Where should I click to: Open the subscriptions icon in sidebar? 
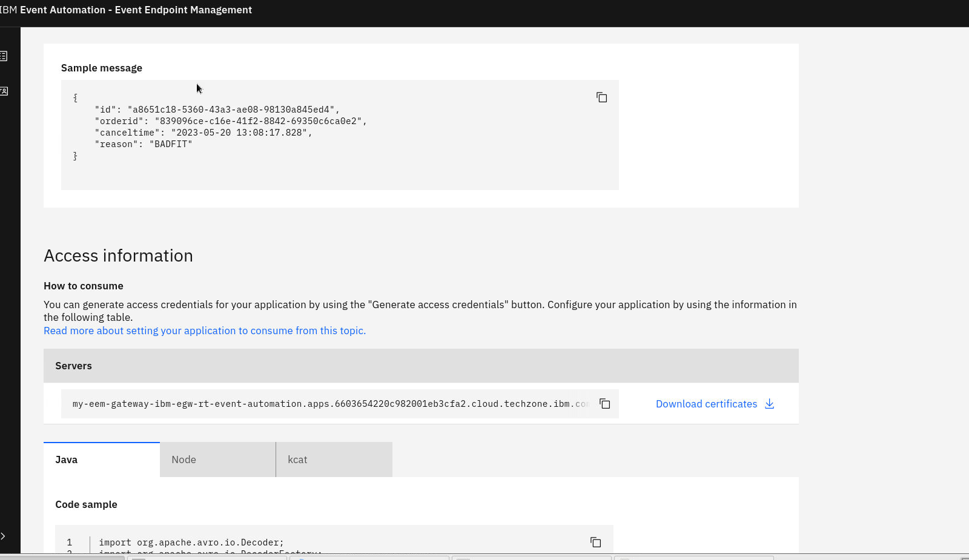tap(4, 91)
